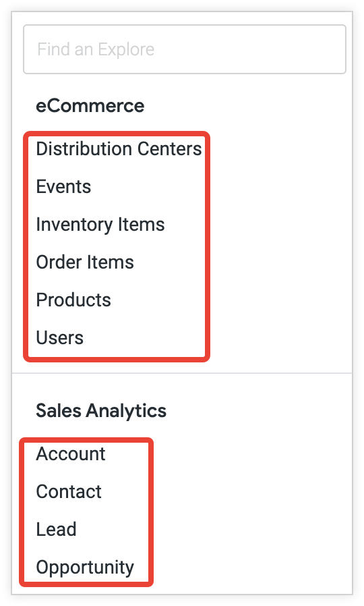
Task: Pick Order Items from the eCommerce list
Action: point(85,263)
